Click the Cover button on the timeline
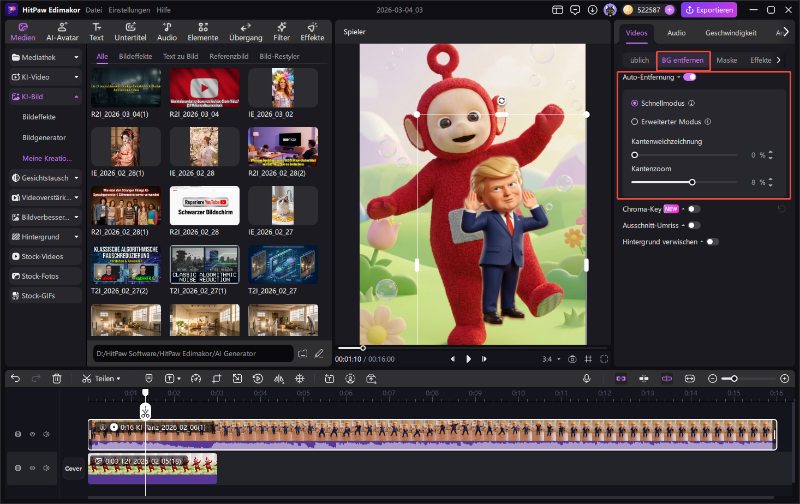The height and width of the screenshot is (504, 800). click(73, 468)
